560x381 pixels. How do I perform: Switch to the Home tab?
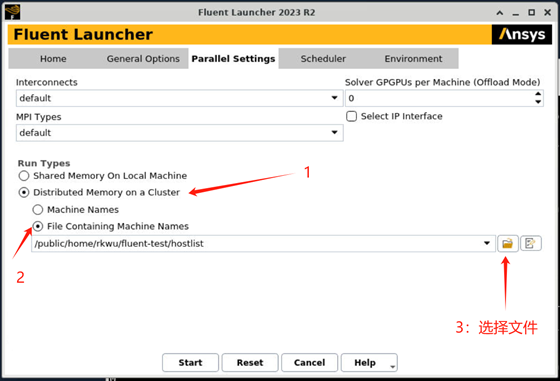pyautogui.click(x=53, y=59)
